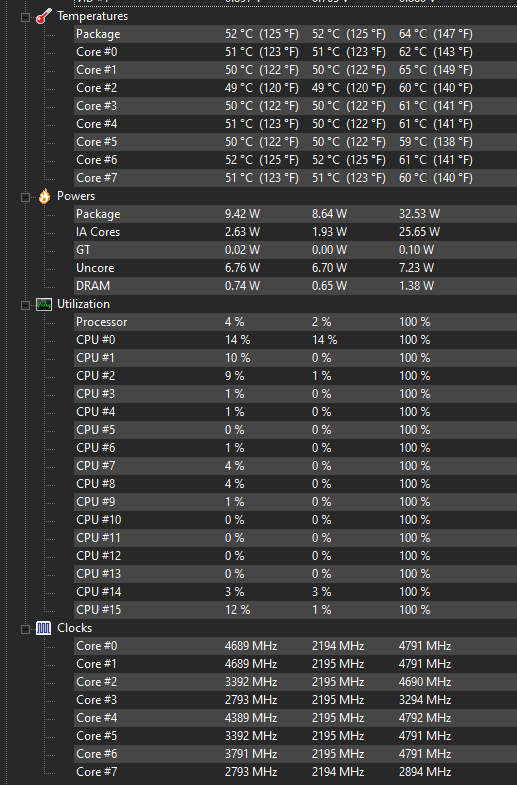The image size is (517, 785).
Task: Select the Package row under Temperatures
Action: tap(295, 34)
